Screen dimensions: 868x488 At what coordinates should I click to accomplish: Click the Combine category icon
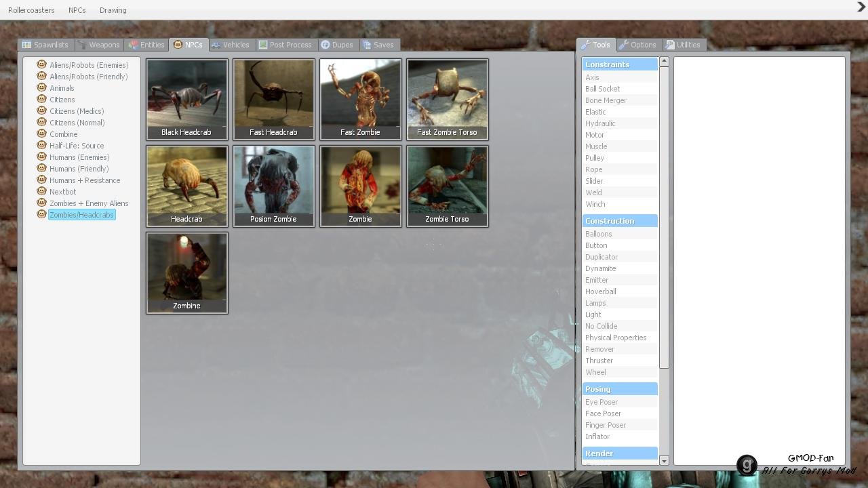(41, 134)
